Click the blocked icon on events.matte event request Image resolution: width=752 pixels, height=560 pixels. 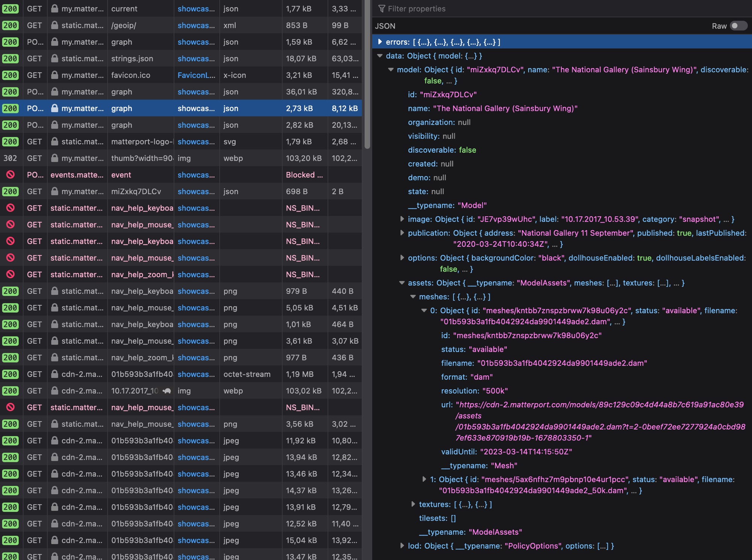[x=11, y=175]
